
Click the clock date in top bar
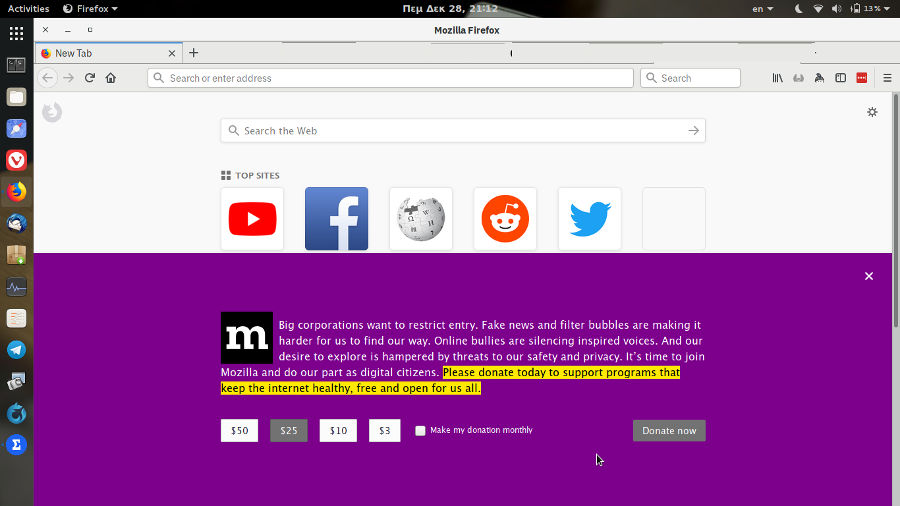coord(450,9)
